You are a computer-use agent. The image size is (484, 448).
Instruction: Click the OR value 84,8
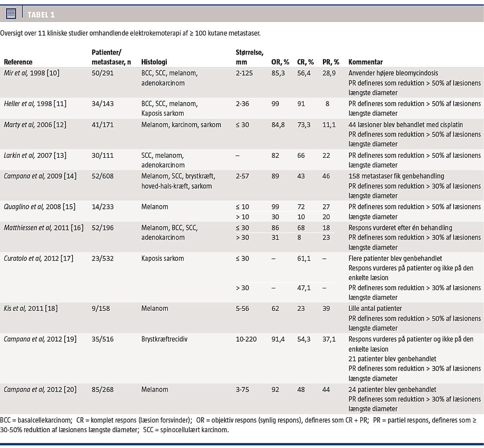pos(278,125)
